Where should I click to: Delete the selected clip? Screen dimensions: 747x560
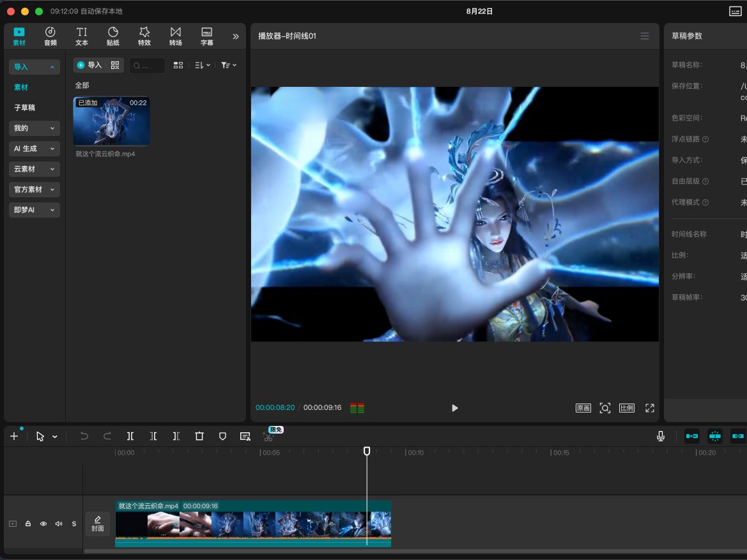(x=199, y=436)
